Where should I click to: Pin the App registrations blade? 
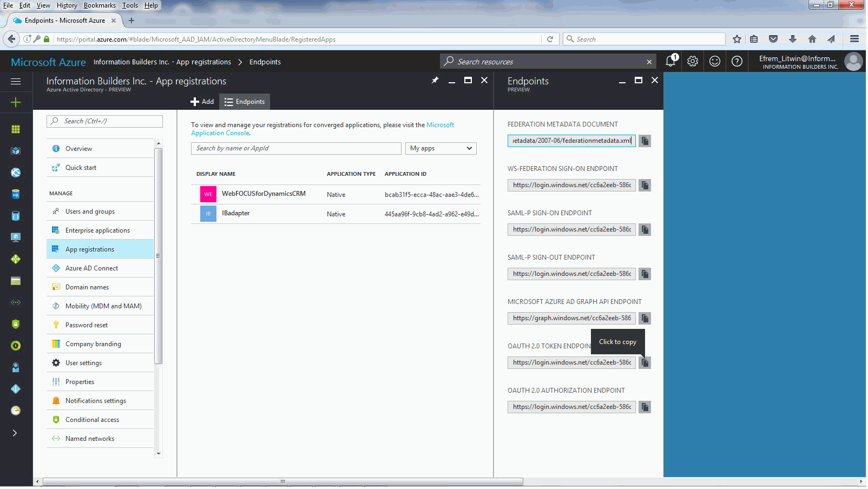click(x=435, y=80)
